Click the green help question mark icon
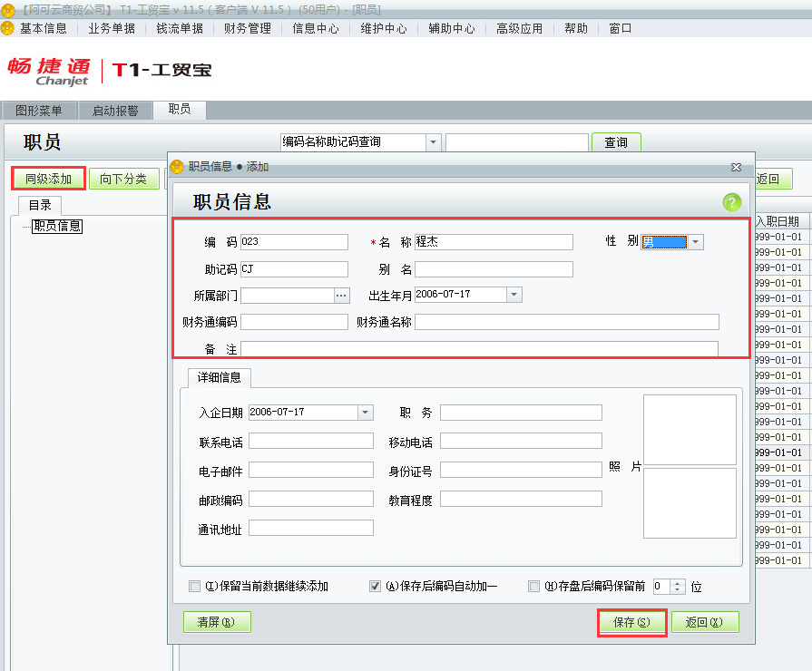 point(731,202)
